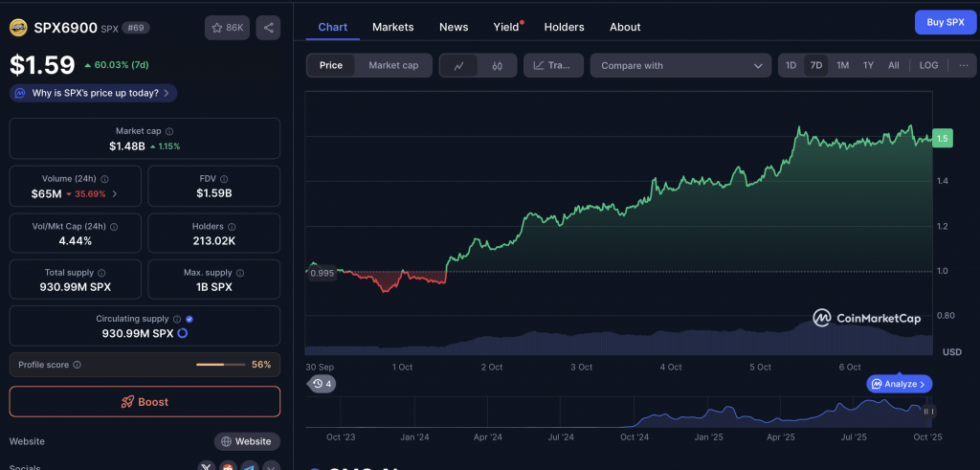Click the Buy SPX button
The width and height of the screenshot is (980, 470).
click(945, 22)
